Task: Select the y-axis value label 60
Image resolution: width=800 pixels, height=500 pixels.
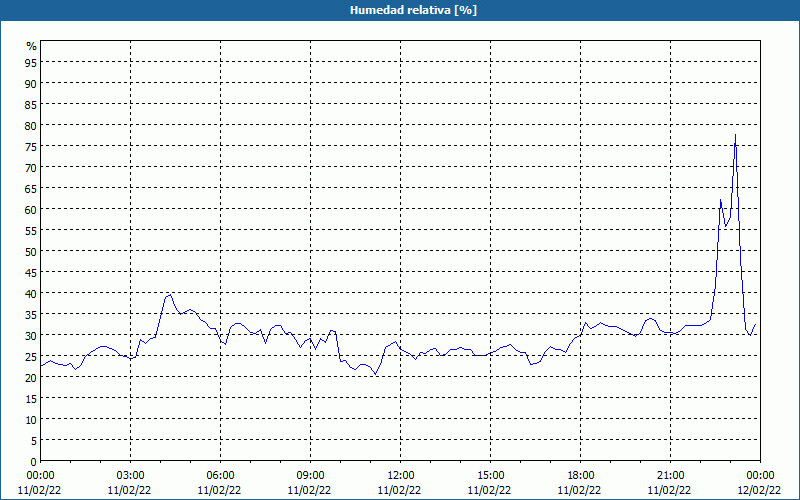Action: pos(31,209)
